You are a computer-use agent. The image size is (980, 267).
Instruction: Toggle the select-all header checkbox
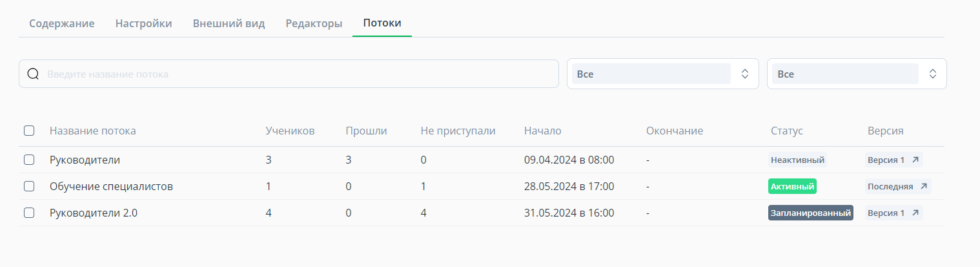point(29,131)
